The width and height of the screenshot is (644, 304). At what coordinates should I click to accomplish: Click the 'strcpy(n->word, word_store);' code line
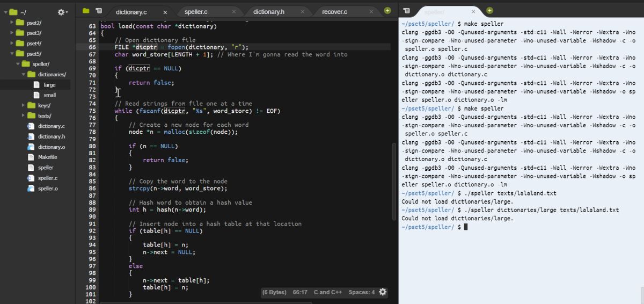coord(178,189)
